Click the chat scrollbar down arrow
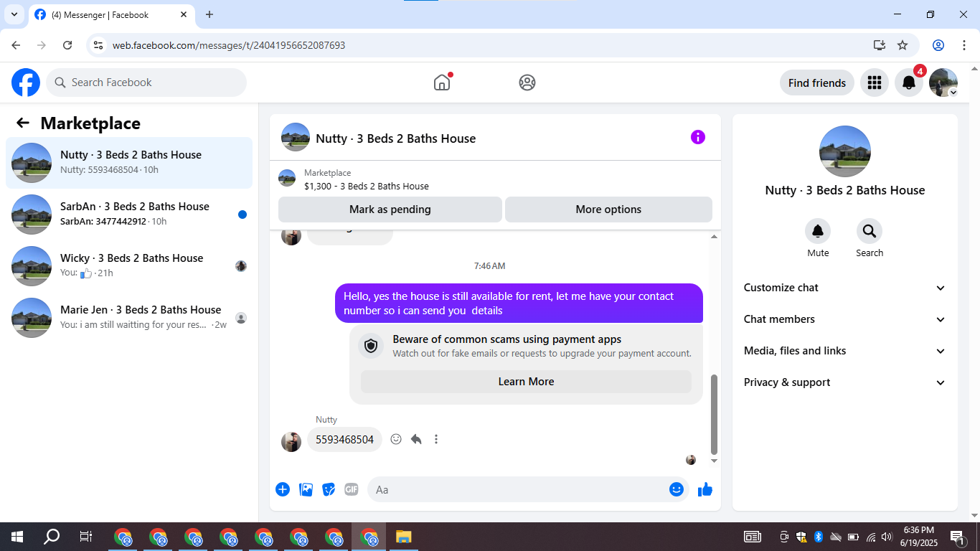Image resolution: width=980 pixels, height=551 pixels. tap(714, 461)
